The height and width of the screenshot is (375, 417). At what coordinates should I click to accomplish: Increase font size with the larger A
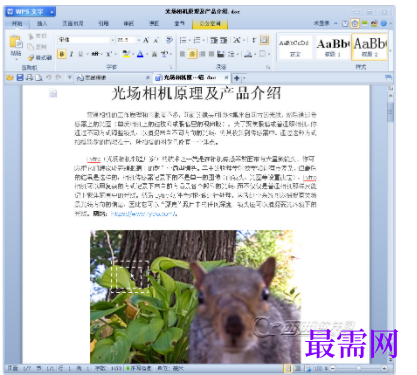146,40
